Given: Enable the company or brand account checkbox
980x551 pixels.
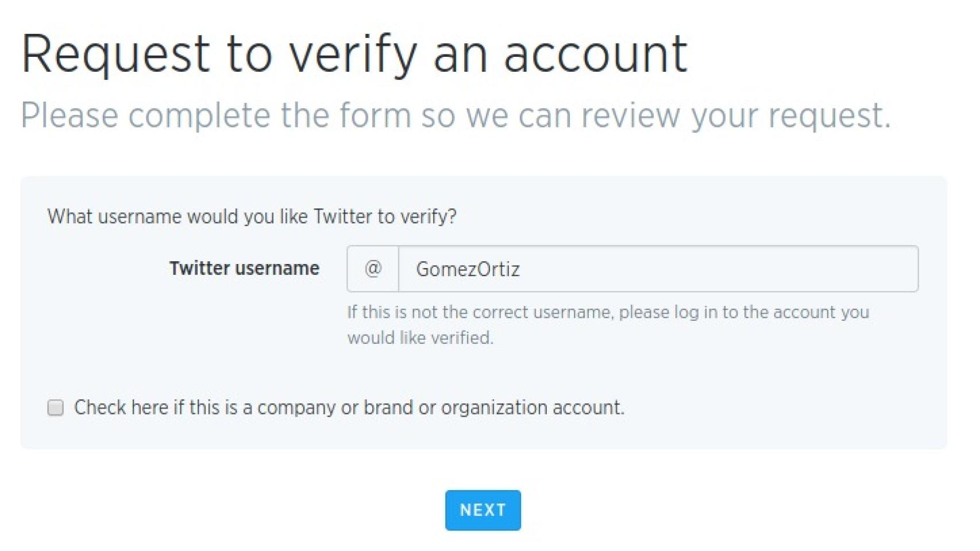Looking at the screenshot, I should 56,408.
